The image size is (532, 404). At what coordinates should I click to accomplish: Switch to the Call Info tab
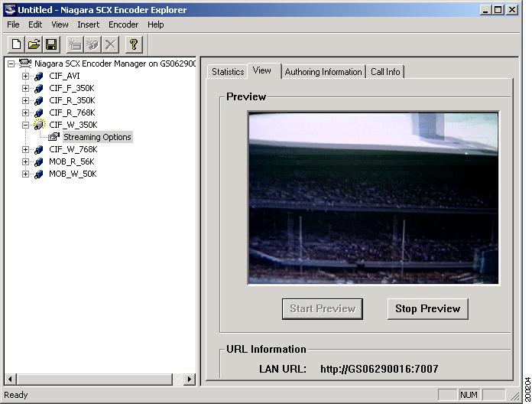click(385, 72)
